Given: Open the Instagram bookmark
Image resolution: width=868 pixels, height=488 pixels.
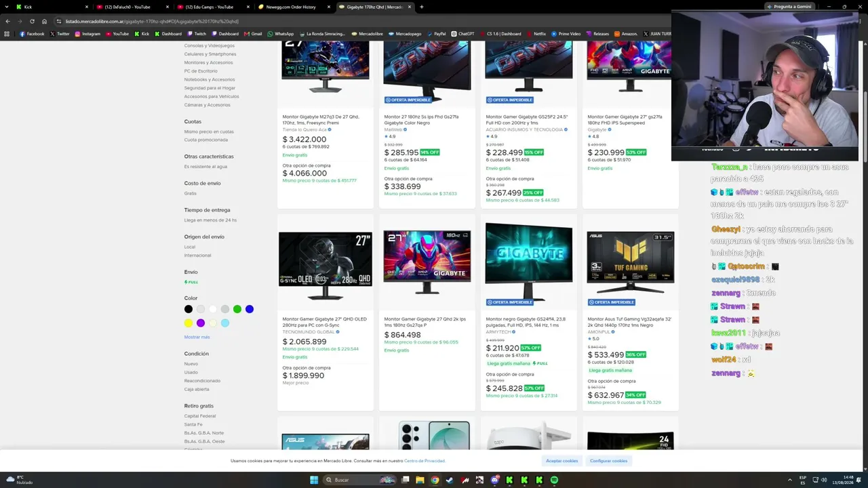Looking at the screenshot, I should pos(87,34).
